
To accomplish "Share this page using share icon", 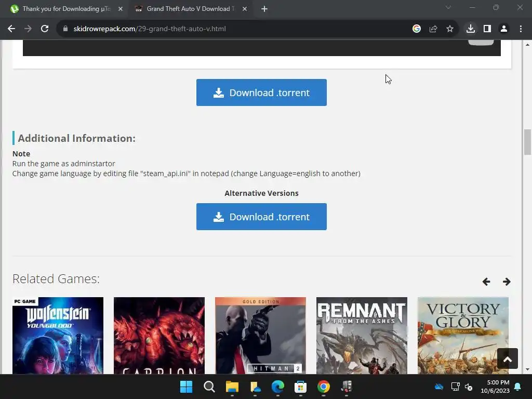I will (433, 29).
